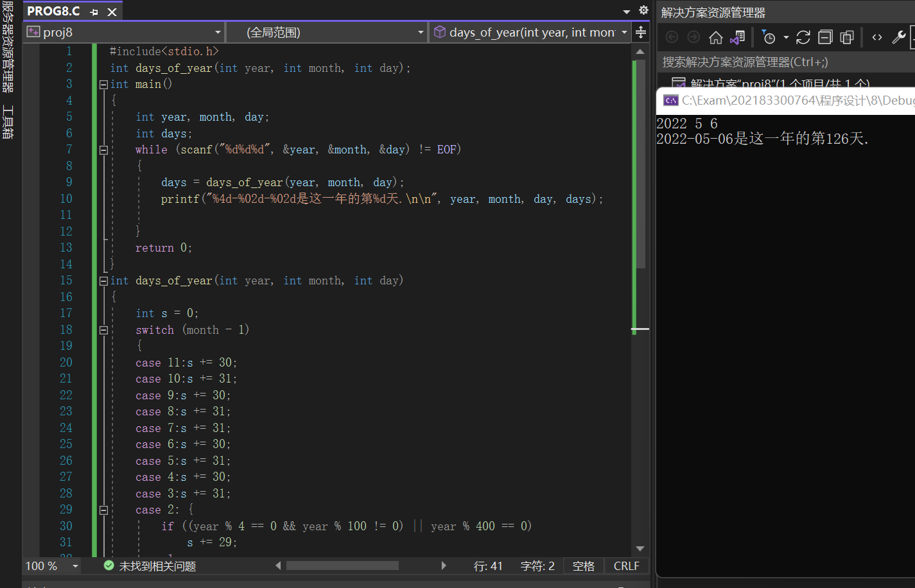This screenshot has height=588, width=915.
Task: Collapse the days_of_year function definition
Action: [103, 281]
